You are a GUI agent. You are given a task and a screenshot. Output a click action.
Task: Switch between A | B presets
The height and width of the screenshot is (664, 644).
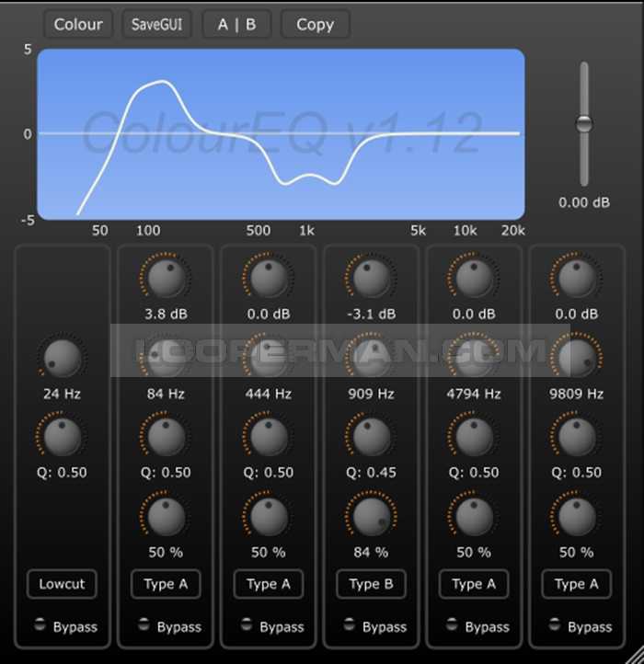point(236,25)
